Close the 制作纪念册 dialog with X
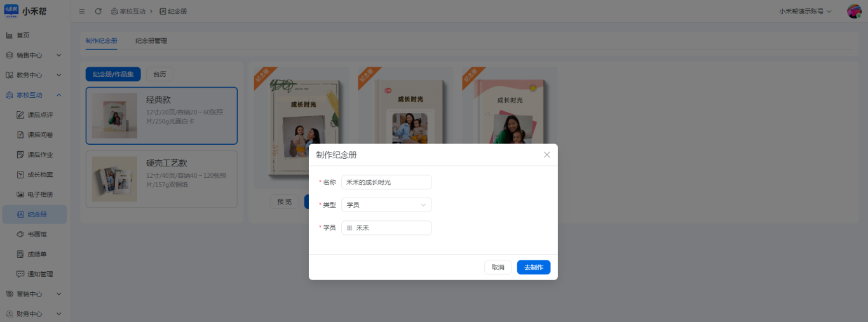The image size is (868, 322). [546, 155]
